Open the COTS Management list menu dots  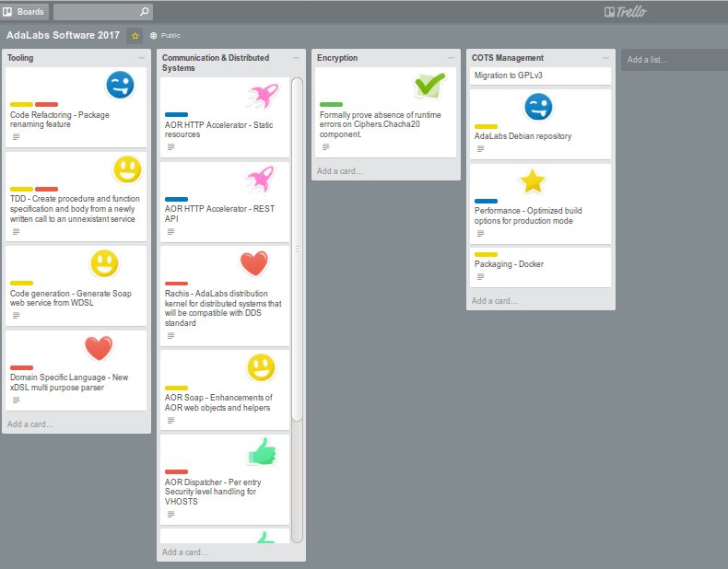605,58
